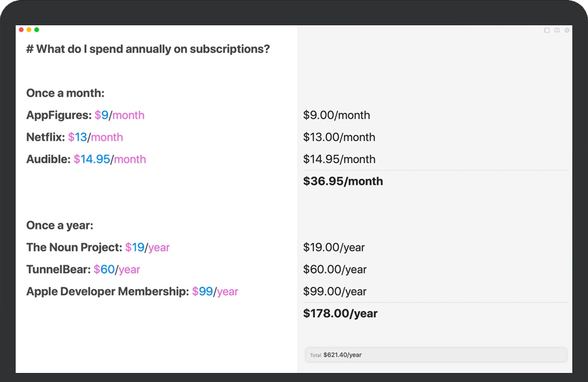Click the 'Once a year:' label line
Screen dimensions: 588x382
point(60,225)
